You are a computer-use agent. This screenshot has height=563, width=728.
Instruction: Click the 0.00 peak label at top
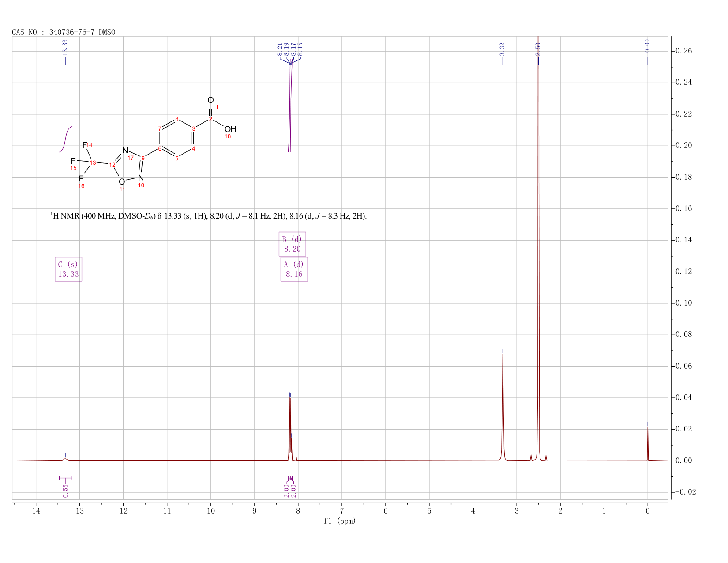pos(647,46)
